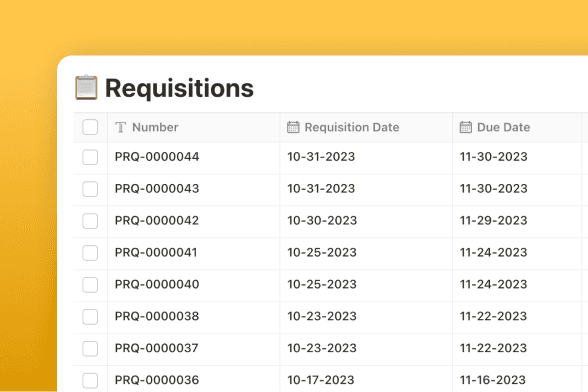Select requisition date 10-17-2023
This screenshot has height=392, width=588.
(x=321, y=380)
